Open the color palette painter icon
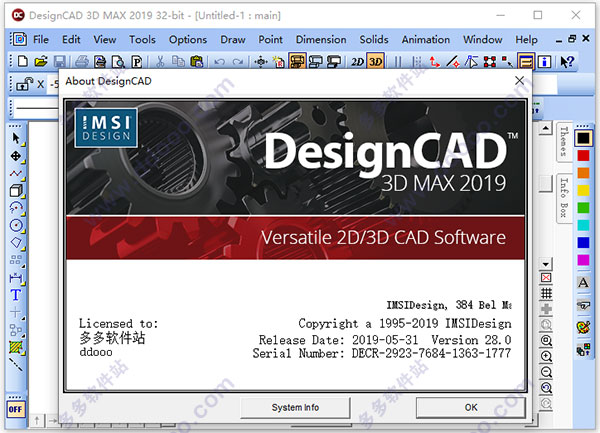Viewport: 600px width, 433px height. [583, 327]
